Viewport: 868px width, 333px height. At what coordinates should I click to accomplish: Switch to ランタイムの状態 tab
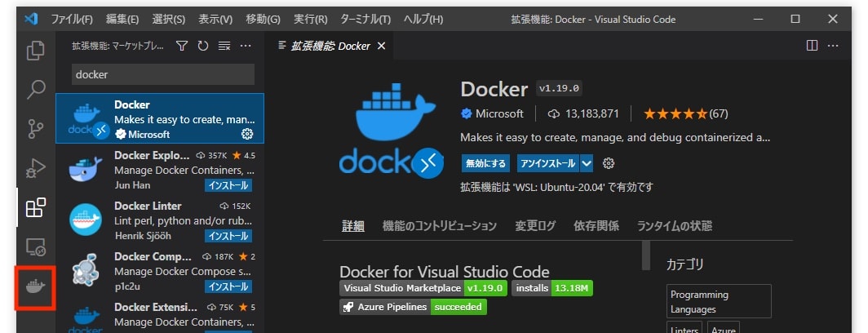click(674, 225)
